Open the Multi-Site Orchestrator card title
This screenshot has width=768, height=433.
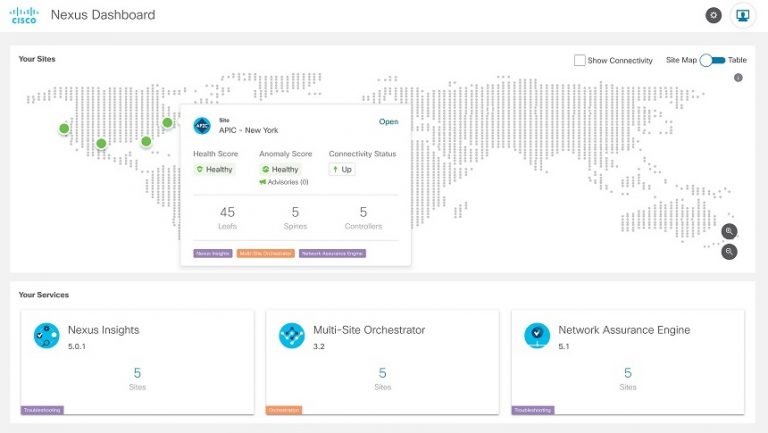(x=369, y=330)
